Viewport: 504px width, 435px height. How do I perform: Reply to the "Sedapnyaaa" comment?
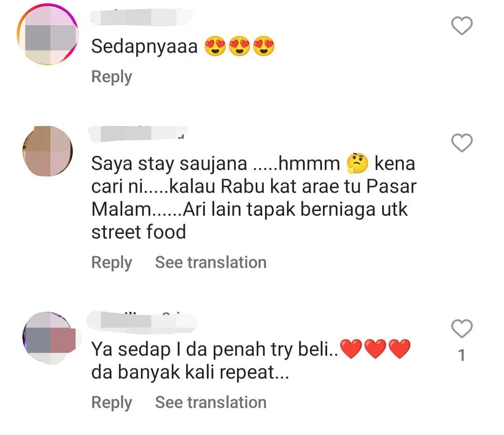click(112, 77)
